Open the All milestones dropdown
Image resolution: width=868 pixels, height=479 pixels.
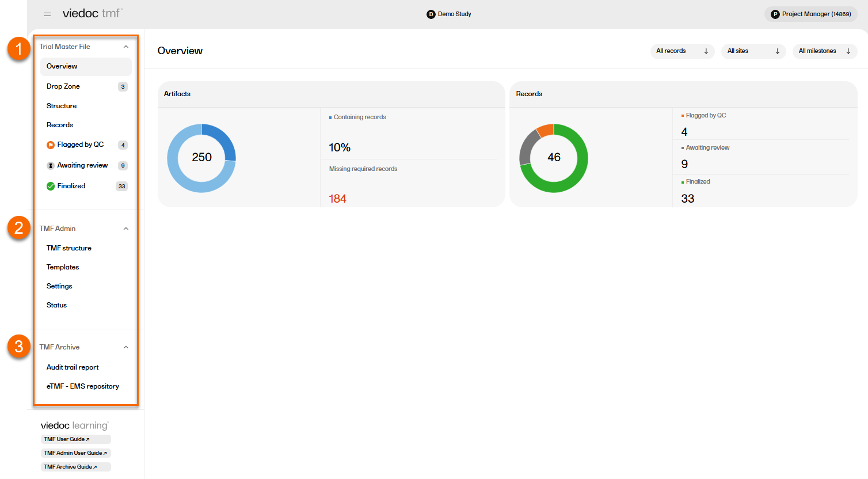tap(824, 51)
